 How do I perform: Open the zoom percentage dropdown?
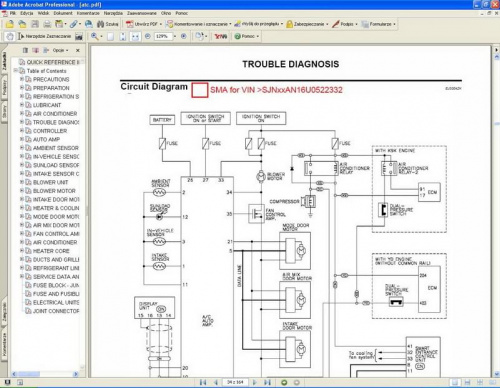[x=175, y=36]
